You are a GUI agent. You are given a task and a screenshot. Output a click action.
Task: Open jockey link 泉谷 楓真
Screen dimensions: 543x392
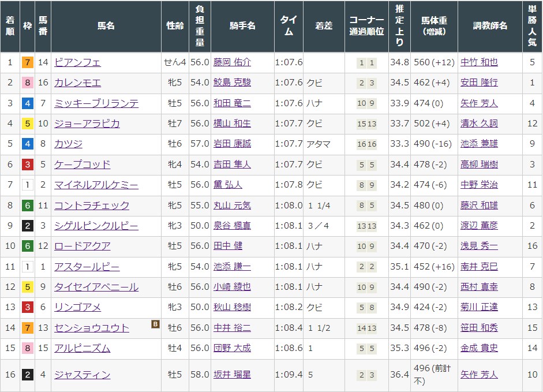tap(232, 226)
